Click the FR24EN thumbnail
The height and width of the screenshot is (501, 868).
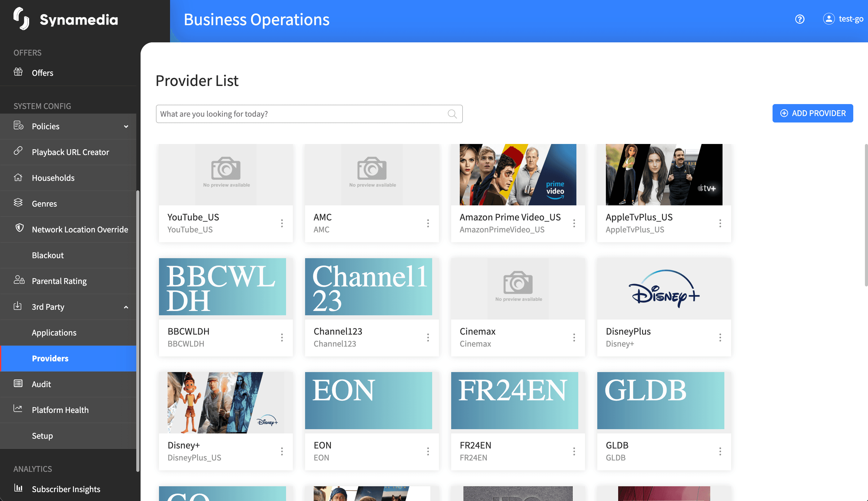click(514, 401)
